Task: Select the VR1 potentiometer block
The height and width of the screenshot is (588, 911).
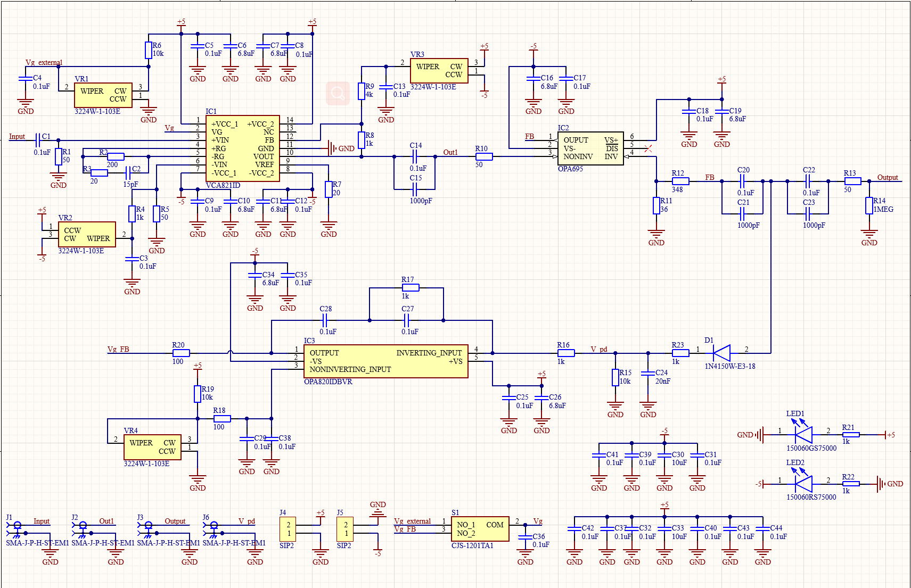Action: click(103, 95)
